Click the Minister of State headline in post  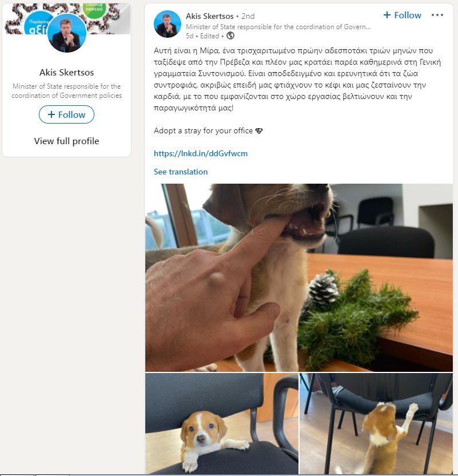tap(278, 27)
